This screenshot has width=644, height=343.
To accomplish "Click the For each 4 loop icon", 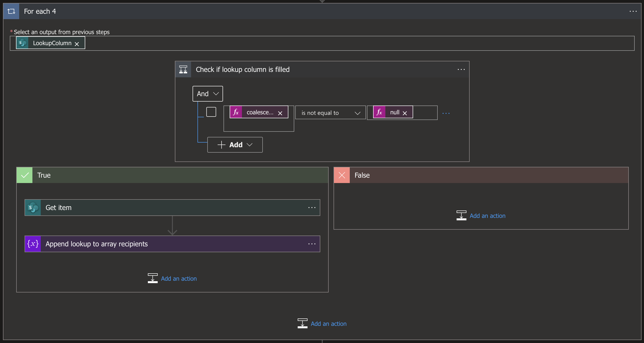I will point(11,11).
